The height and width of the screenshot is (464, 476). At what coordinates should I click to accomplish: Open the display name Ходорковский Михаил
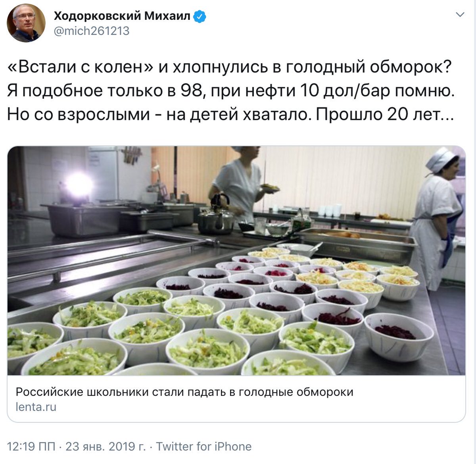(122, 16)
